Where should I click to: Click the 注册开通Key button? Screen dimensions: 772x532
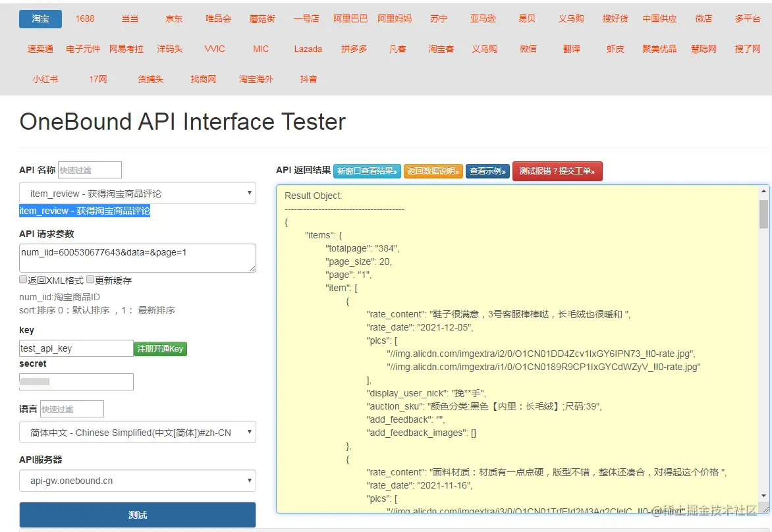[x=161, y=348]
